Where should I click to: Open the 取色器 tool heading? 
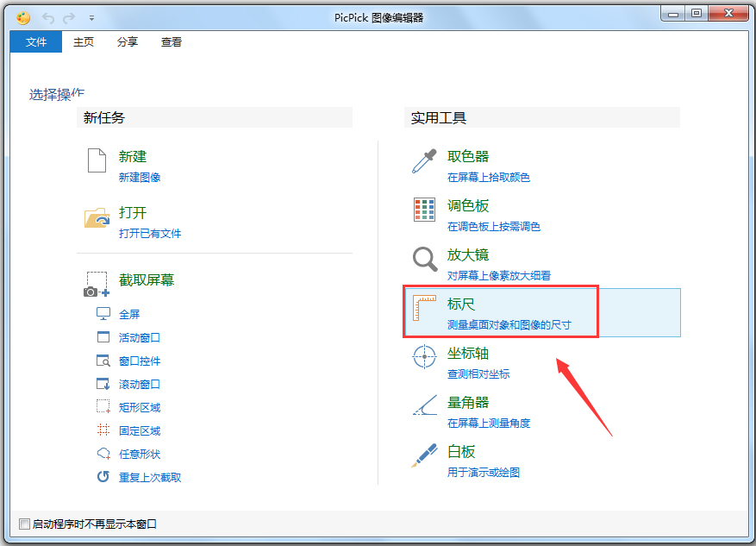click(468, 156)
